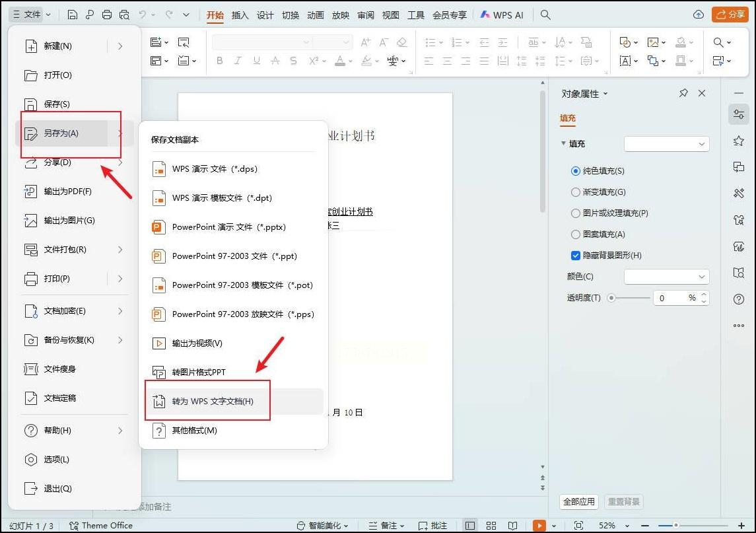Switch to the 动画 ribbon tab
756x533 pixels.
(x=316, y=15)
